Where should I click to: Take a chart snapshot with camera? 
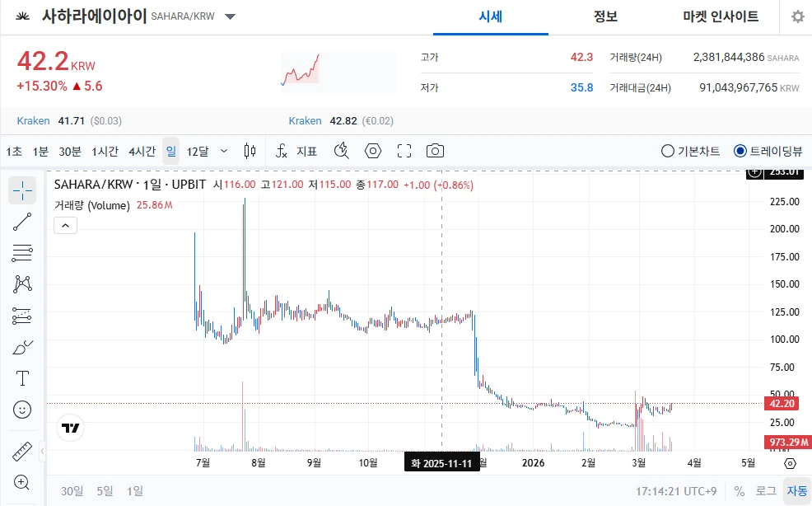[x=435, y=151]
